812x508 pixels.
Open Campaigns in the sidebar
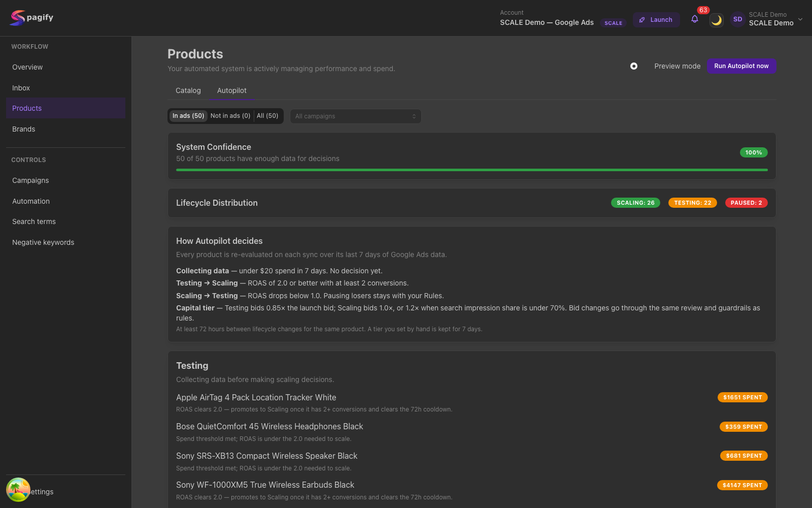[65, 180]
